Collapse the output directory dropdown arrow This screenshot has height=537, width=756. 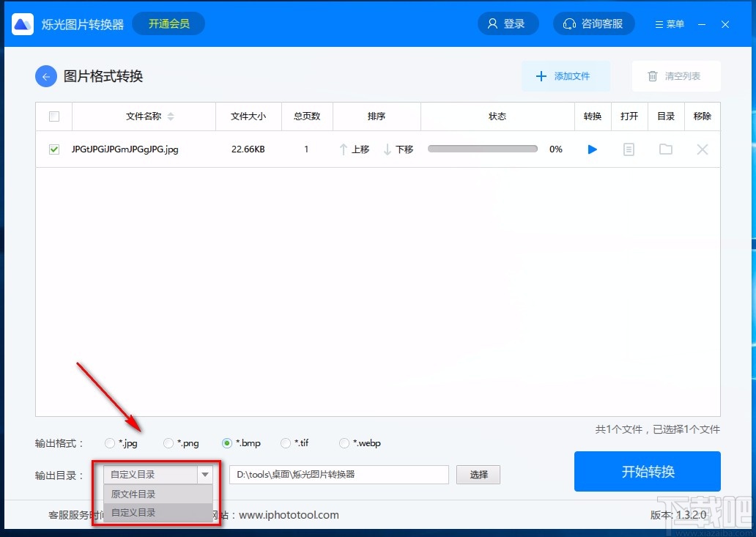(x=205, y=474)
